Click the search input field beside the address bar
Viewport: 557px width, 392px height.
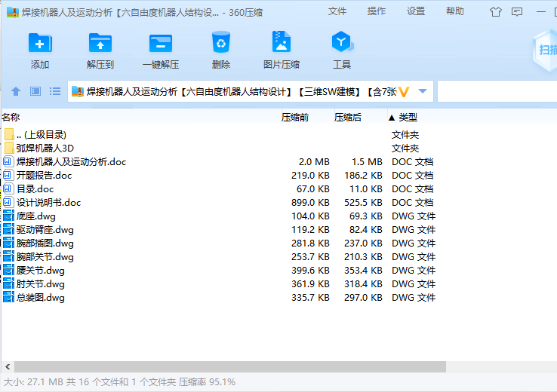[x=497, y=91]
